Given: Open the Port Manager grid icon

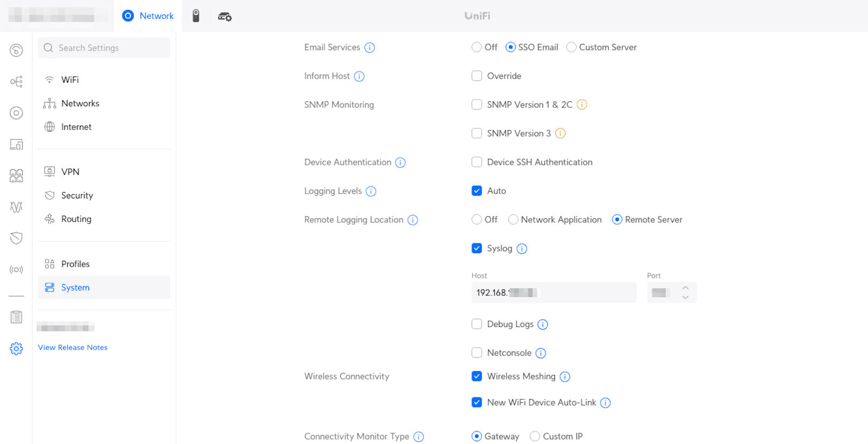Looking at the screenshot, I should pos(16,176).
